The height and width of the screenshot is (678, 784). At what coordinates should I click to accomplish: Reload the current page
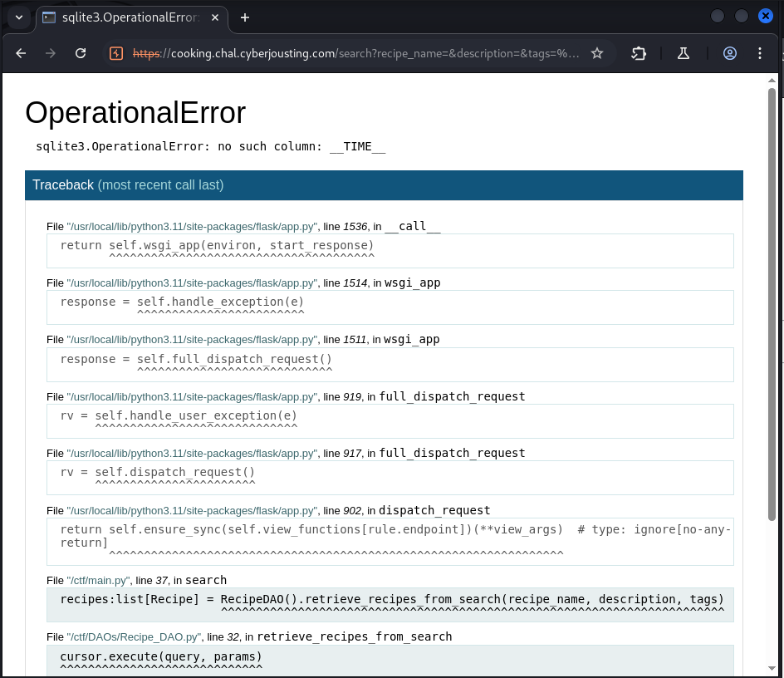(x=81, y=53)
